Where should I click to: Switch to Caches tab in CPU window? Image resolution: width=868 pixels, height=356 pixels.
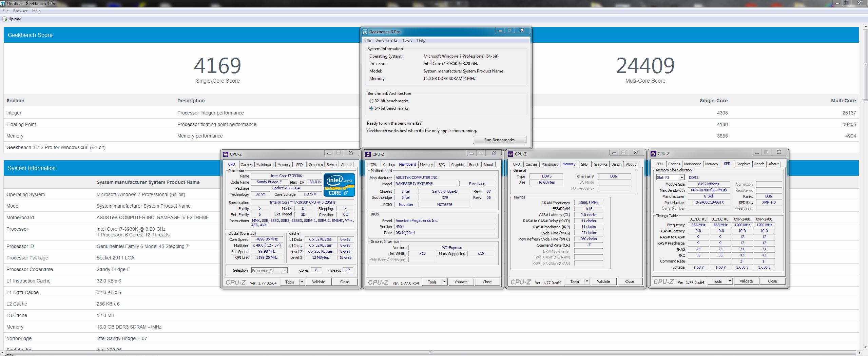(247, 165)
